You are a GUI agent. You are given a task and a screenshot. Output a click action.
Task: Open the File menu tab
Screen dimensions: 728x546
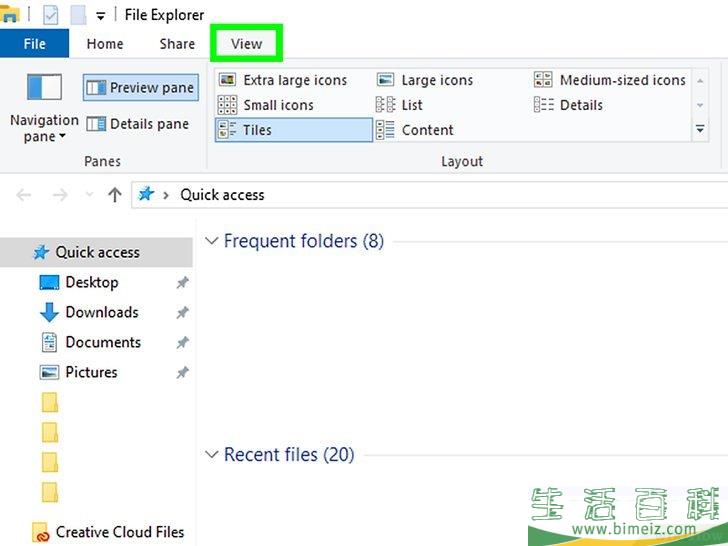[x=34, y=43]
